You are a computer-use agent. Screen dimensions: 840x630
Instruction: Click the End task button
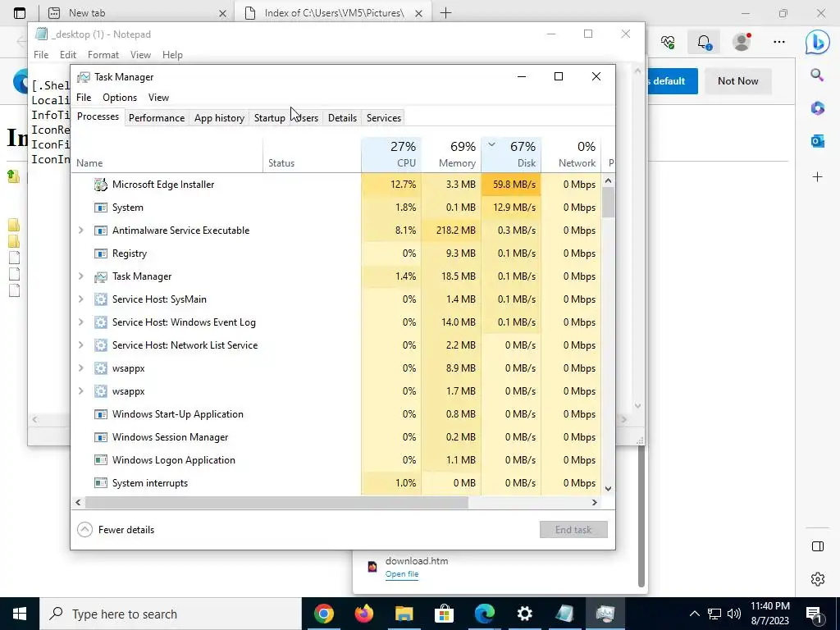(x=573, y=530)
